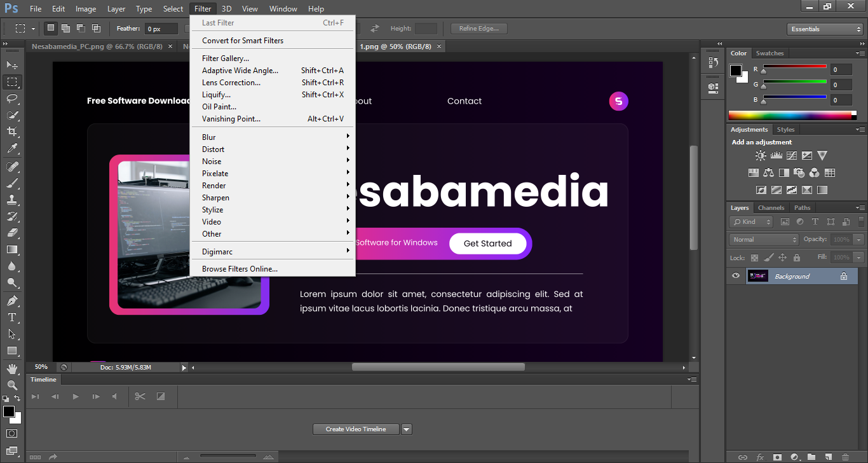
Task: Click the split at playhead scissors icon
Action: [140, 396]
